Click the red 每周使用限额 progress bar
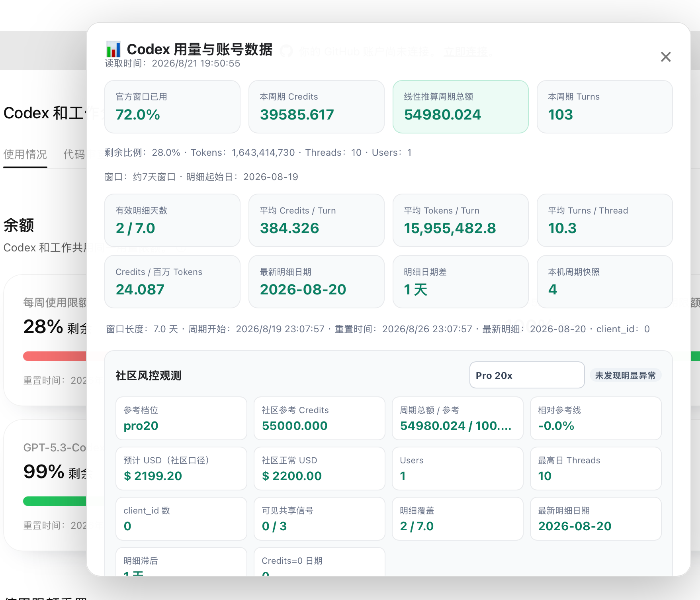 (x=55, y=356)
